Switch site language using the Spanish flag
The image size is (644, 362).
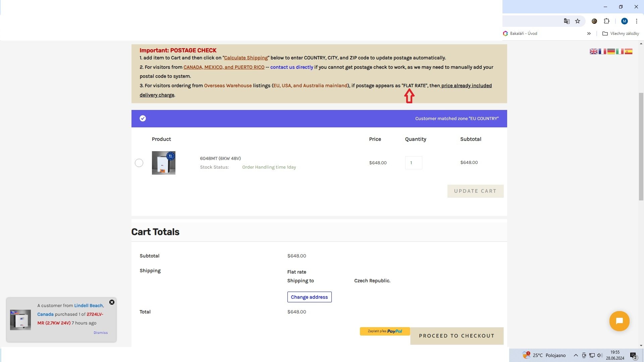[628, 51]
